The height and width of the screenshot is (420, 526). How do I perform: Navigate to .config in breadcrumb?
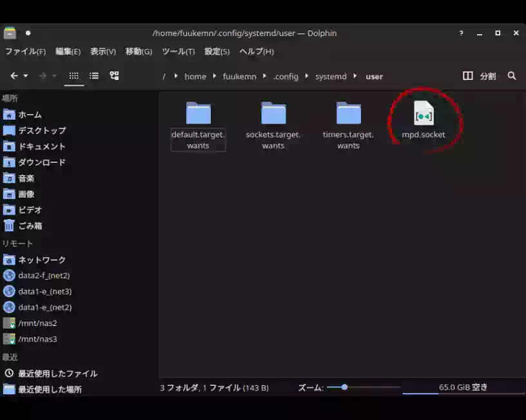(x=286, y=77)
